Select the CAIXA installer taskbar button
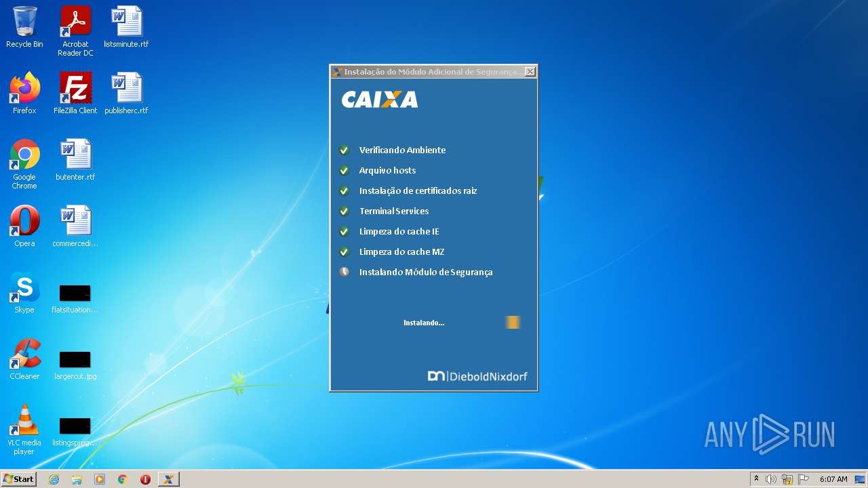 tap(168, 479)
